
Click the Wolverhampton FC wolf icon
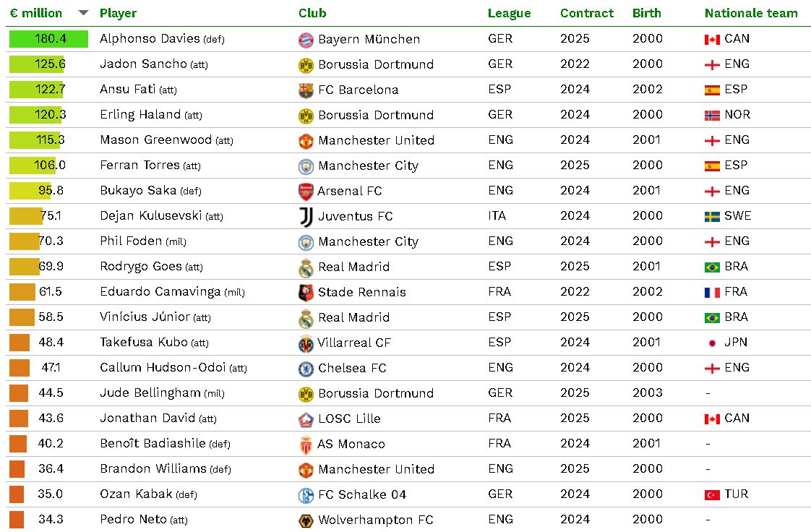tap(306, 520)
